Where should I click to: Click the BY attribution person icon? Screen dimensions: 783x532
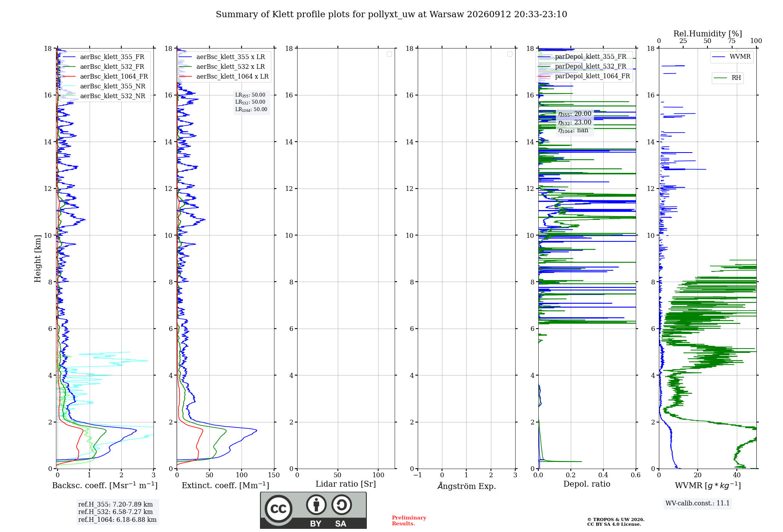pyautogui.click(x=316, y=505)
